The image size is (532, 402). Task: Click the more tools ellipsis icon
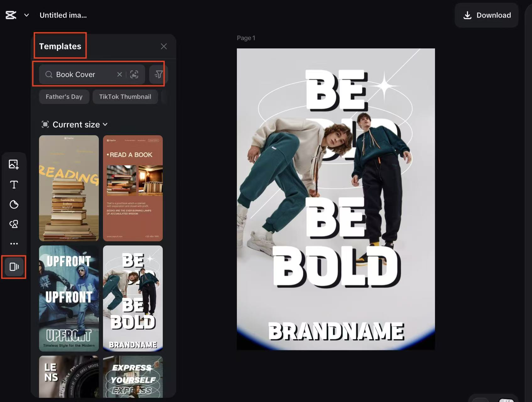(x=14, y=243)
